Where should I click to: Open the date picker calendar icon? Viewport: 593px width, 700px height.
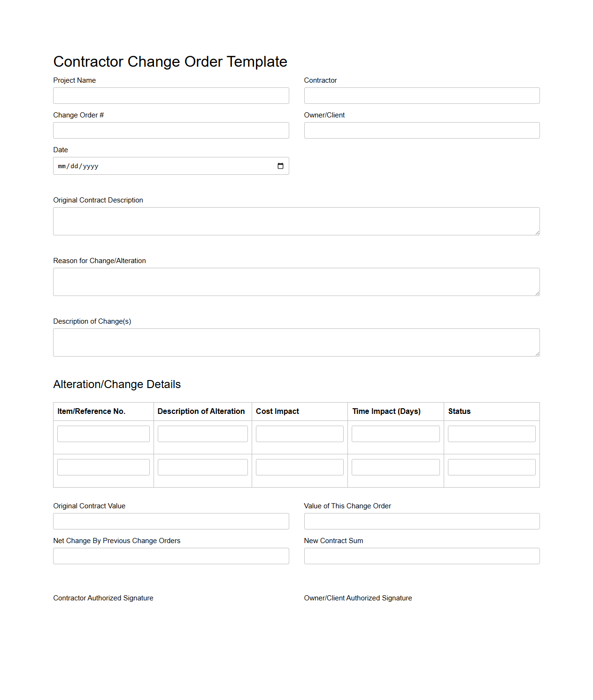click(280, 166)
